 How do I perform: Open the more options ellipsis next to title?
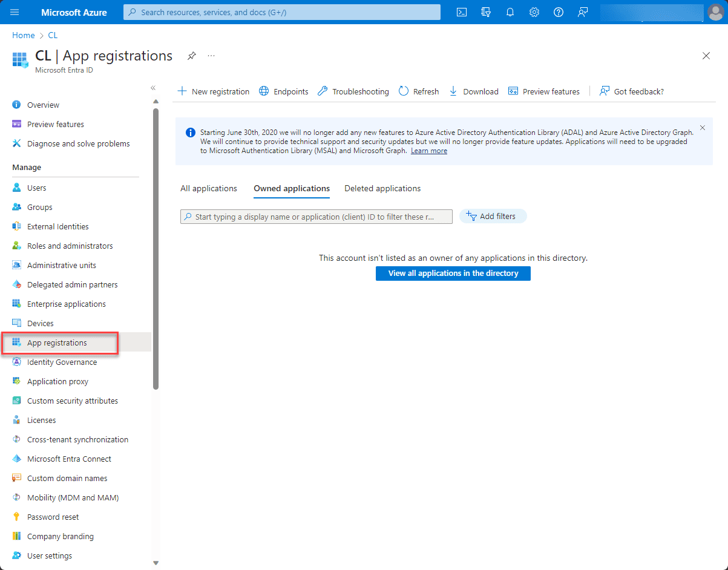[211, 56]
